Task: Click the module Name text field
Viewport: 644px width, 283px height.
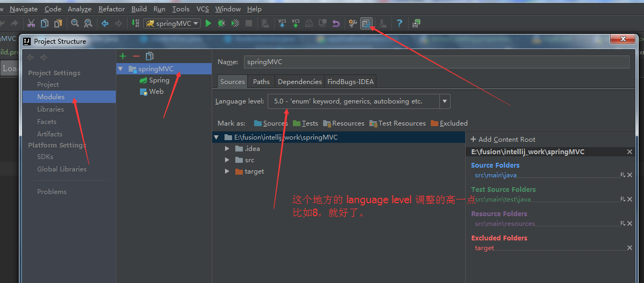Action: coord(436,62)
